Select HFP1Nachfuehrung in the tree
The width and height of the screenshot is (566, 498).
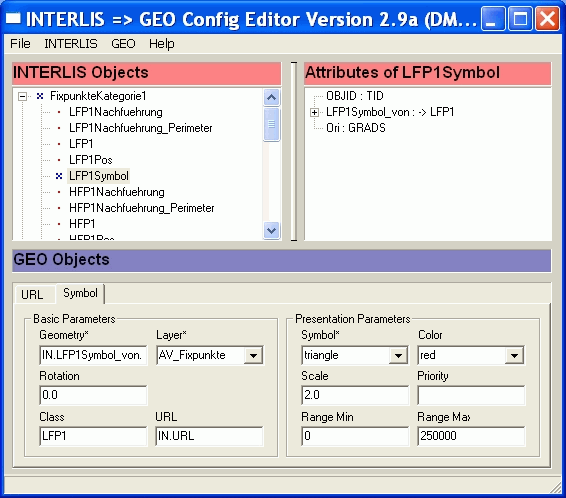pyautogui.click(x=117, y=192)
